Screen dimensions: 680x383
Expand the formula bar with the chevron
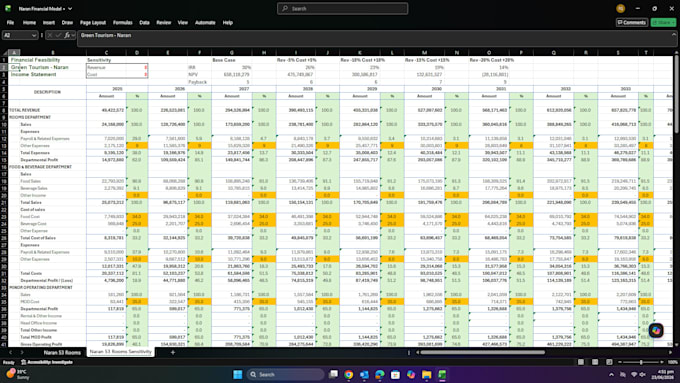pos(673,35)
